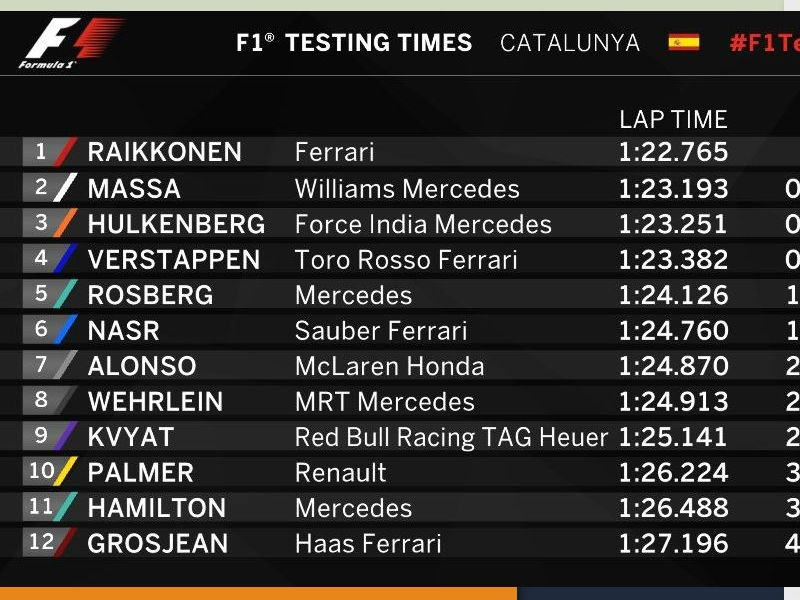
Task: Click the orange Force India stripe beside Hulkenberg
Action: (x=66, y=224)
